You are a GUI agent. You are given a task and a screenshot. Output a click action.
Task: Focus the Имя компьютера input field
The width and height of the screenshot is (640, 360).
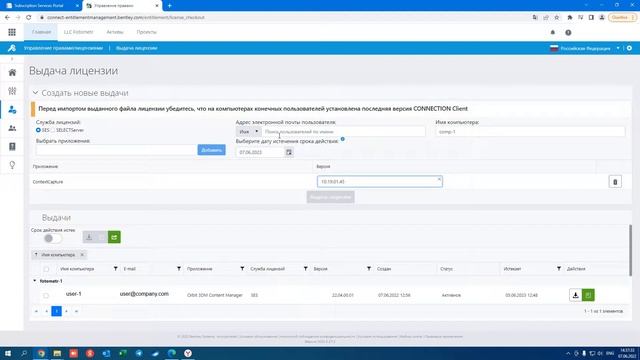(x=530, y=132)
